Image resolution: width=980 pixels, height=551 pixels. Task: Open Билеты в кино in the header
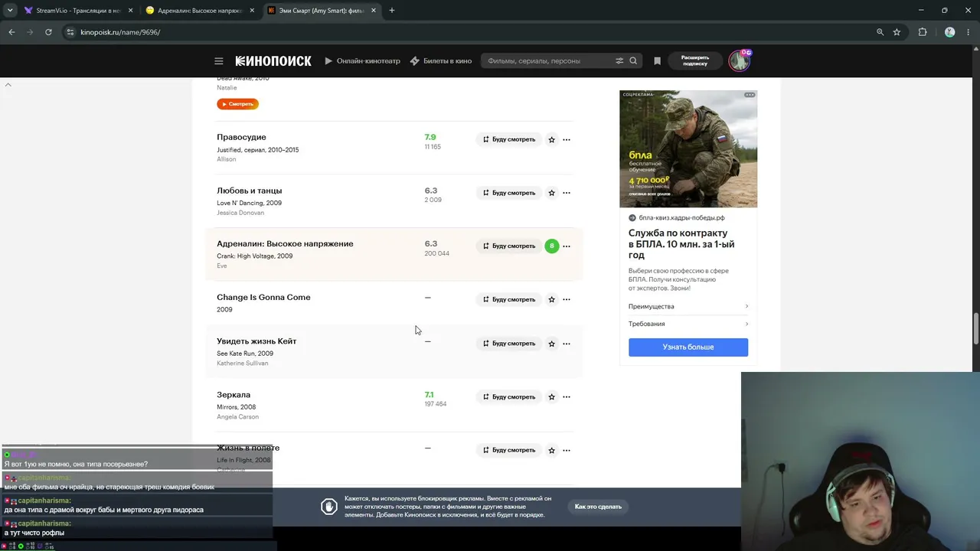[440, 61]
